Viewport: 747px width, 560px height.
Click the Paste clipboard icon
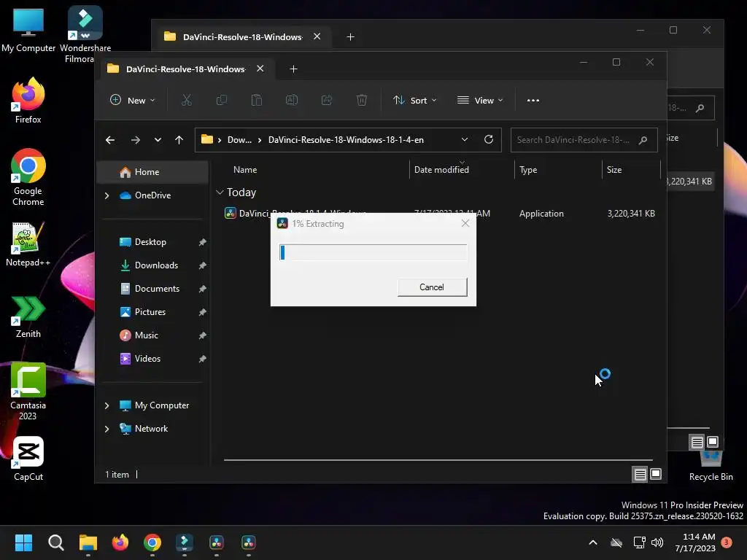click(257, 101)
